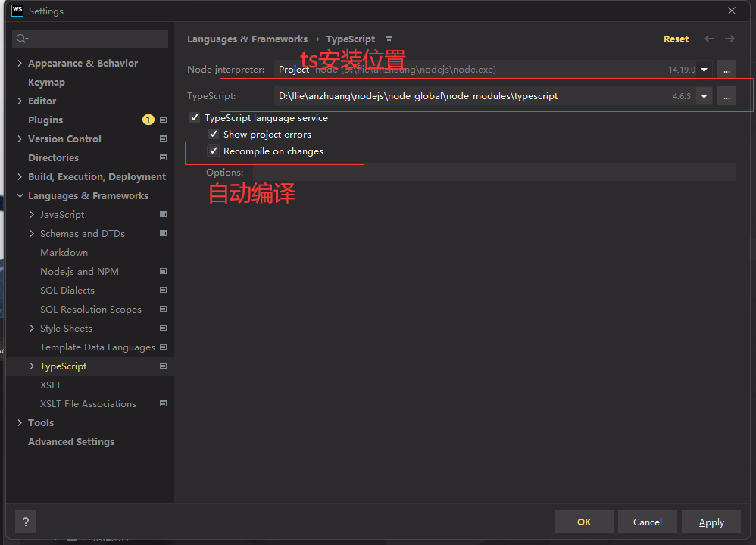Click the Apply button
Image resolution: width=756 pixels, height=545 pixels.
coord(711,522)
